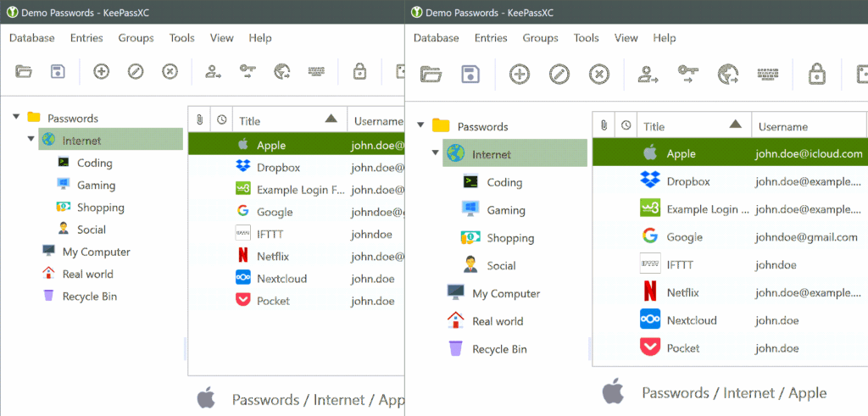Click expiry clock column header, left window
Screen dimensions: 868x416
pyautogui.click(x=222, y=119)
